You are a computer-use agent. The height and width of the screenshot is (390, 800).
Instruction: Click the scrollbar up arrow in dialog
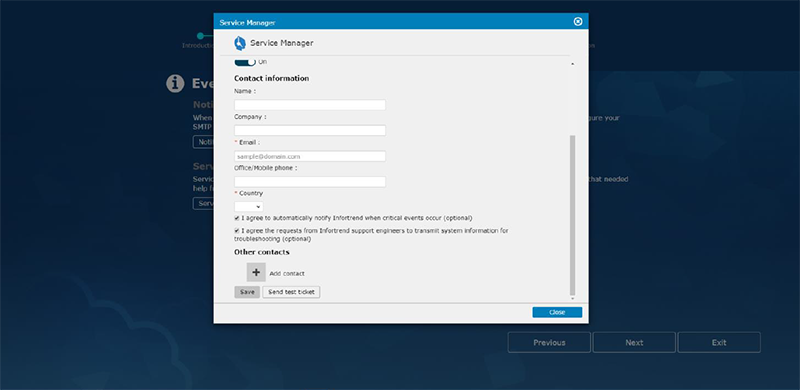(572, 64)
